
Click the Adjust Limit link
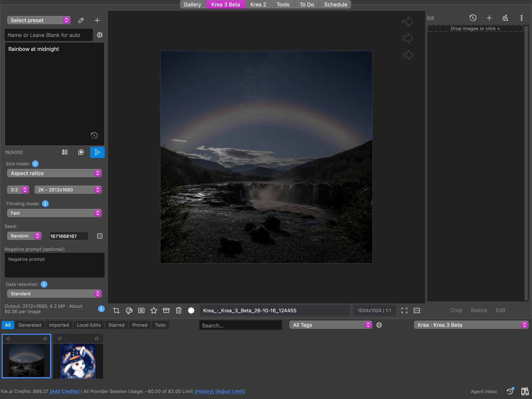(x=230, y=391)
